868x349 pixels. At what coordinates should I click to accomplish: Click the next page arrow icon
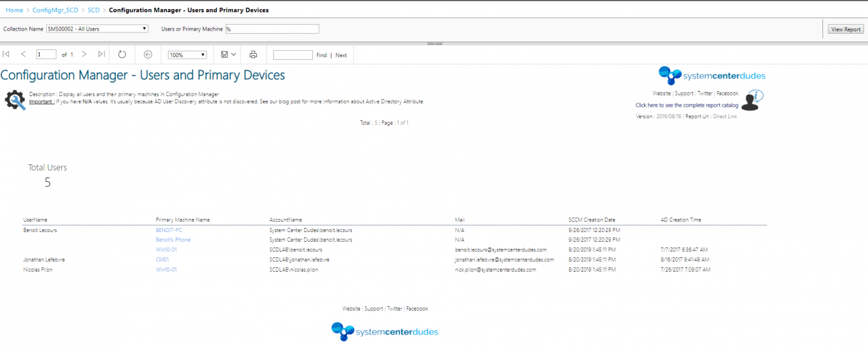(x=84, y=55)
